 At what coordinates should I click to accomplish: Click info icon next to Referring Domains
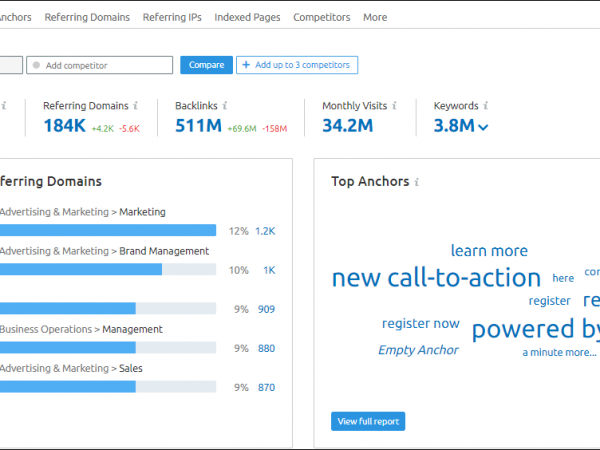(135, 105)
